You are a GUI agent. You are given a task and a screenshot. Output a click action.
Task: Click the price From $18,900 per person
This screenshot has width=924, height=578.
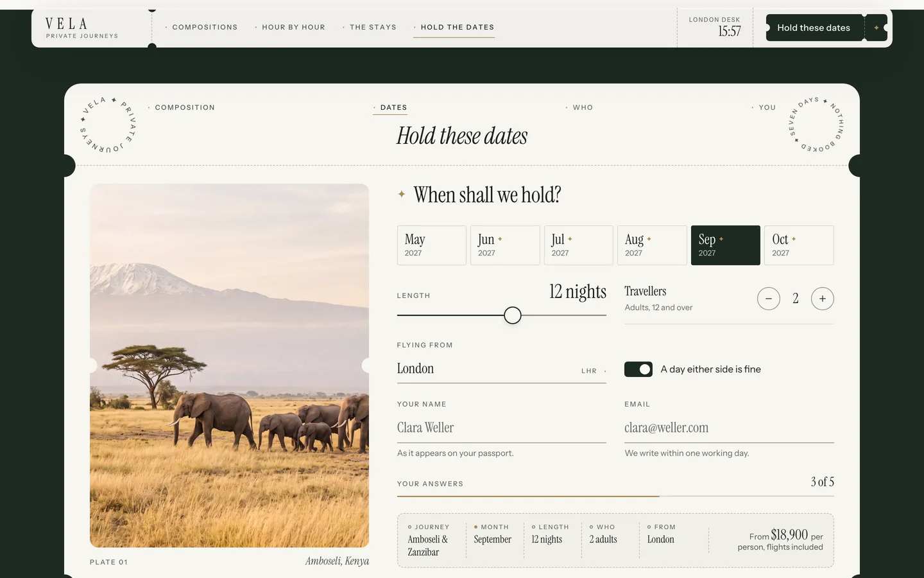pyautogui.click(x=780, y=540)
